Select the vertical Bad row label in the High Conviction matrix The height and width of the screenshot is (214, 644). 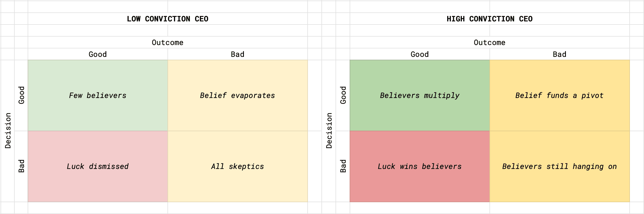pyautogui.click(x=343, y=166)
